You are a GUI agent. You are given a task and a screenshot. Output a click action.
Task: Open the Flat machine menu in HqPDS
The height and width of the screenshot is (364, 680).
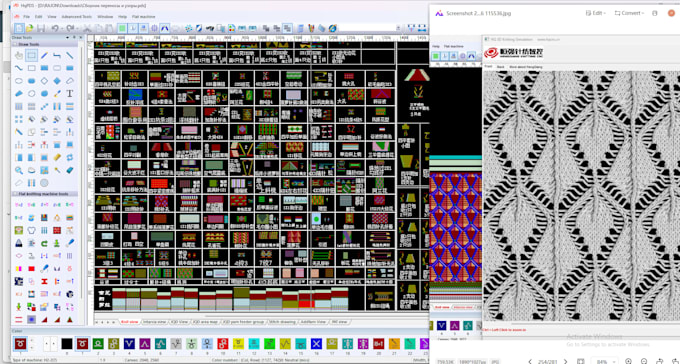[144, 16]
